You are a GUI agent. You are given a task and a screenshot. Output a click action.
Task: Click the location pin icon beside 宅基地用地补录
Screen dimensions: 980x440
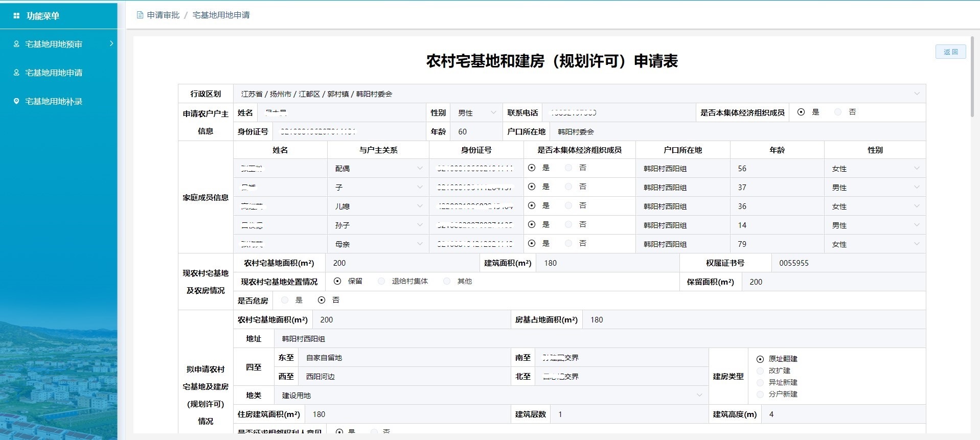16,101
